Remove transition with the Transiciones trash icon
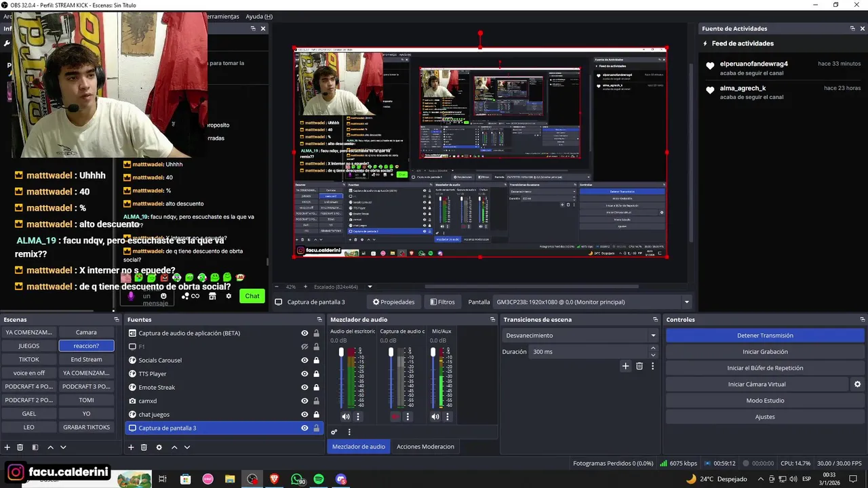 pyautogui.click(x=639, y=366)
